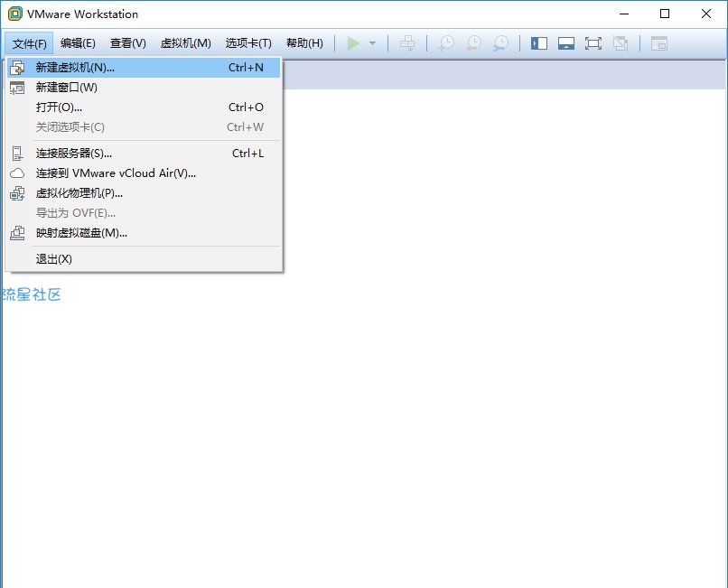Click the take snapshot toolbar icon
Image resolution: width=728 pixels, height=588 pixels.
(x=446, y=43)
